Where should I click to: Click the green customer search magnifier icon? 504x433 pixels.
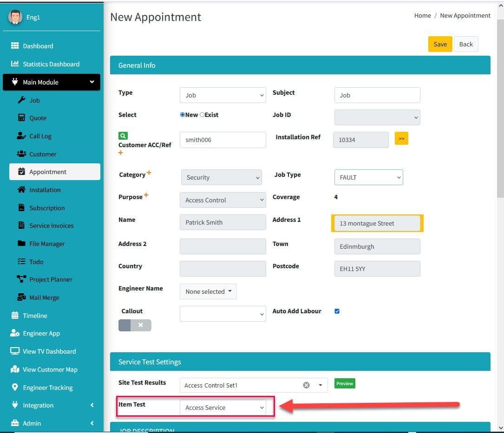click(123, 136)
